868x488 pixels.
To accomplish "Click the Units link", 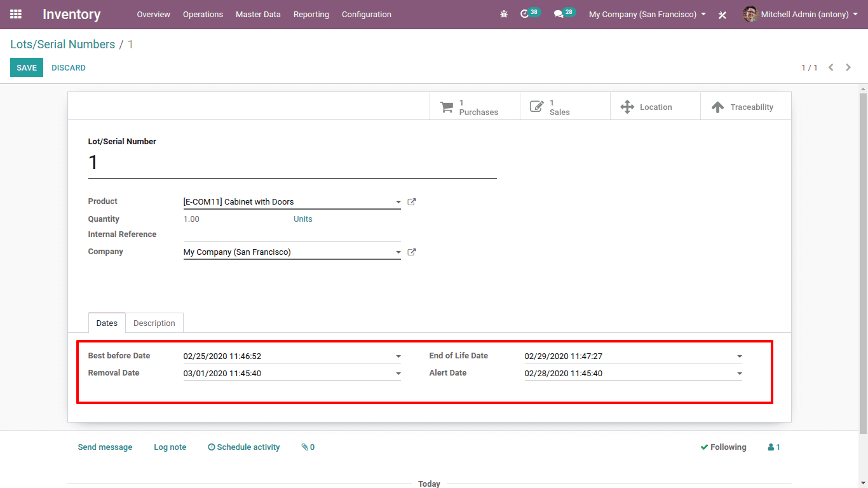I will tap(303, 219).
